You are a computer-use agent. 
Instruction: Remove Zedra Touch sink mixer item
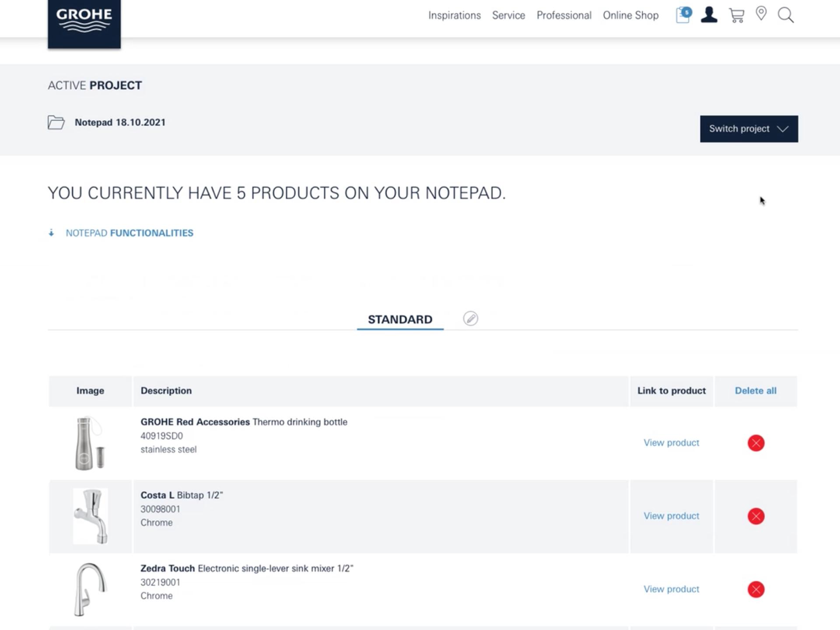point(756,589)
